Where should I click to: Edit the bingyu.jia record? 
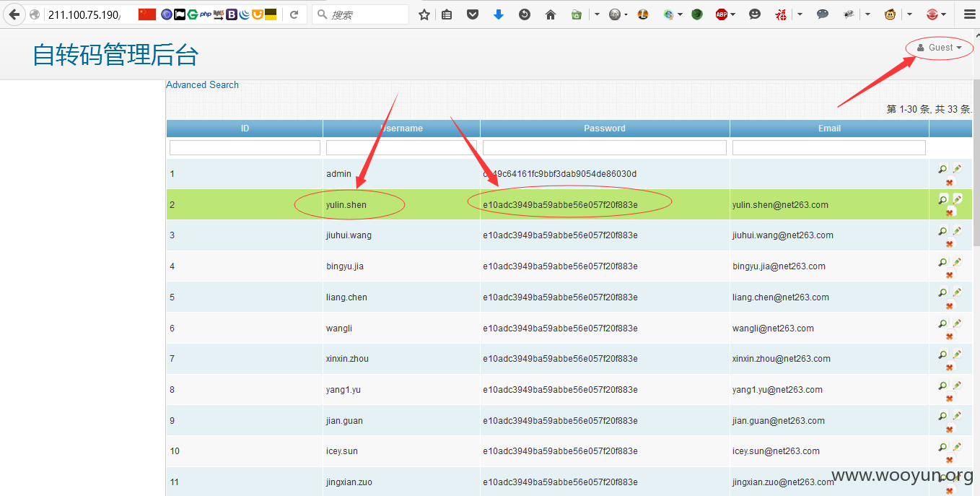tap(957, 261)
